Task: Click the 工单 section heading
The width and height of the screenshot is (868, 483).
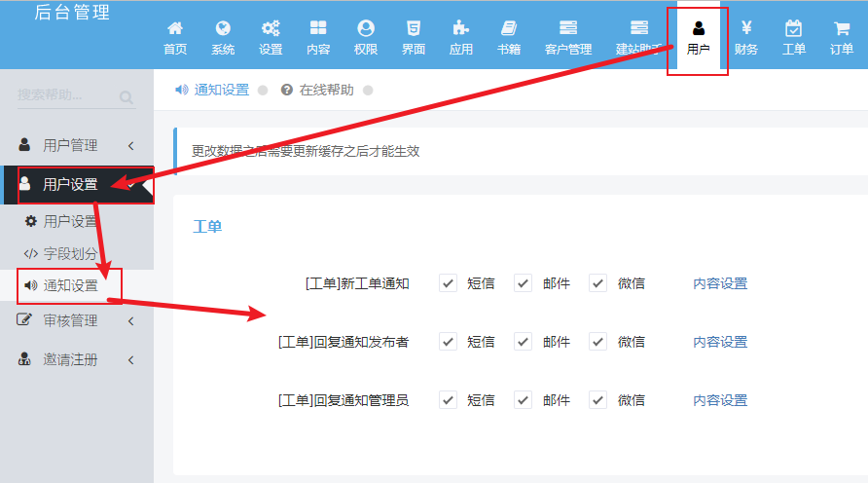Action: 207,226
